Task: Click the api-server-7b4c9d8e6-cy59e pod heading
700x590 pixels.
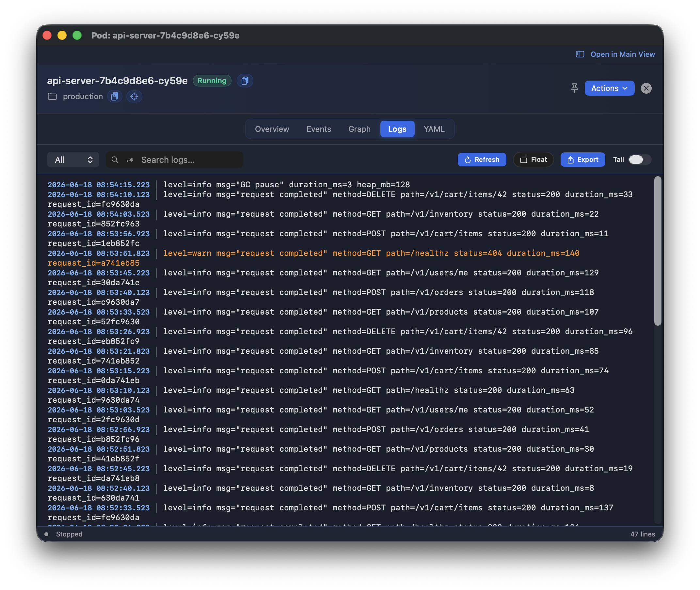Action: pos(117,81)
